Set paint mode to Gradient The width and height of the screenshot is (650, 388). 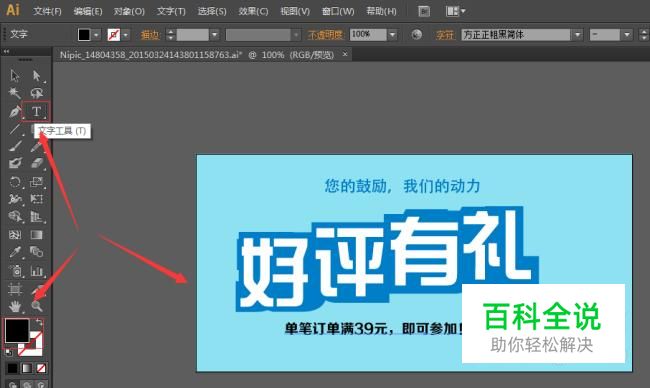pyautogui.click(x=27, y=368)
